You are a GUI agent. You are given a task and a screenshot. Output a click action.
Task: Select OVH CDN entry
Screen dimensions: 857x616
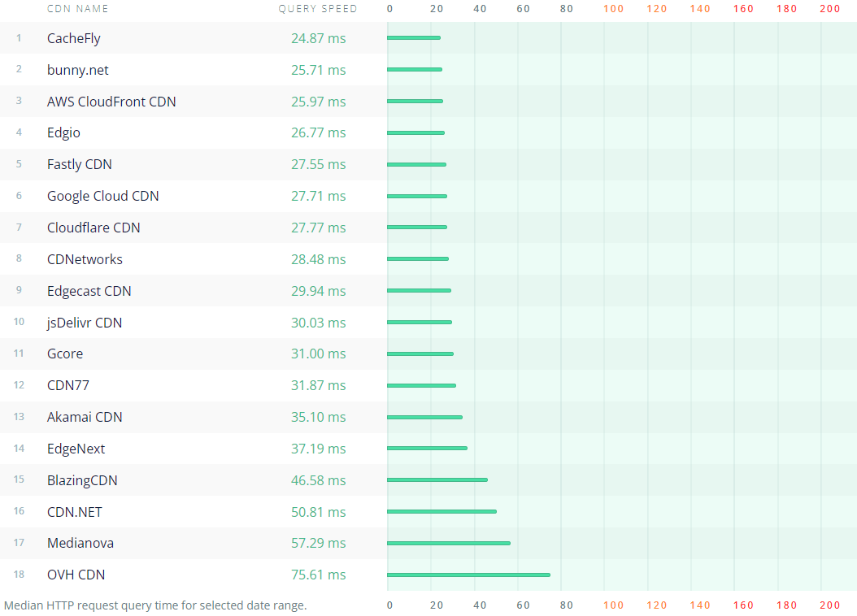click(x=76, y=575)
